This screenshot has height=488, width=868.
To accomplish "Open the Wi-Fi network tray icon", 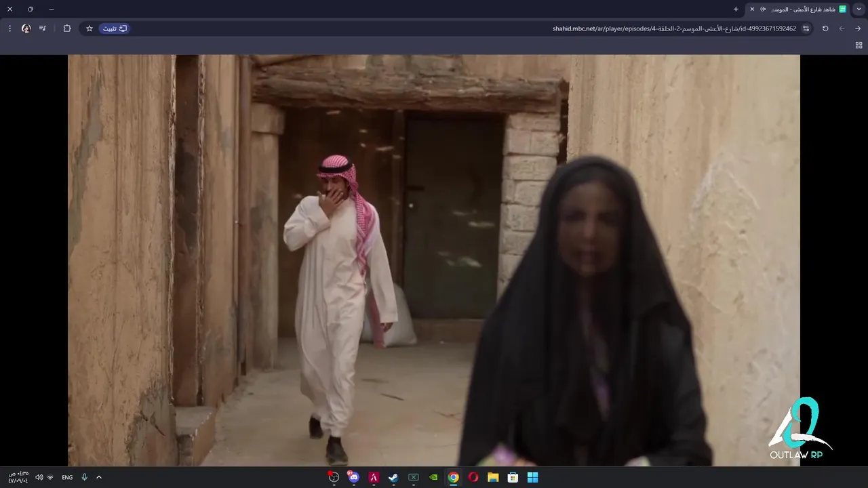I will pyautogui.click(x=50, y=477).
